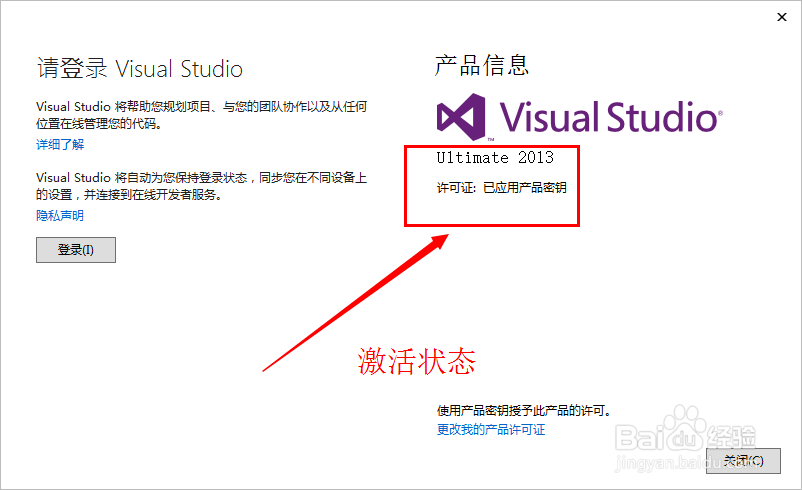802x490 pixels.
Task: Click '使用产品密钥授予此产品的许可。' text
Action: pos(524,410)
